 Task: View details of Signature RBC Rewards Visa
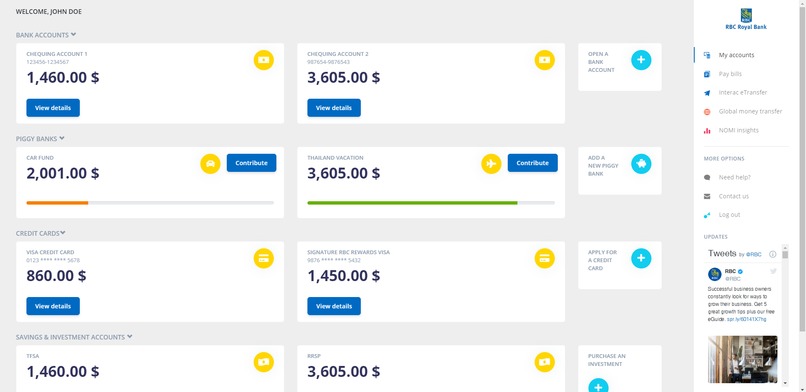click(334, 306)
